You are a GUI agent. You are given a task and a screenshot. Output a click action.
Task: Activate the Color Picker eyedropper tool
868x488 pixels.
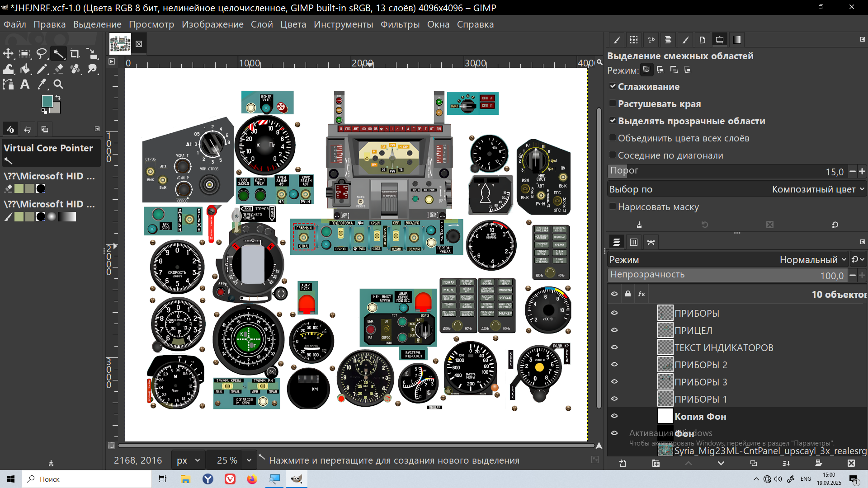[x=42, y=84]
